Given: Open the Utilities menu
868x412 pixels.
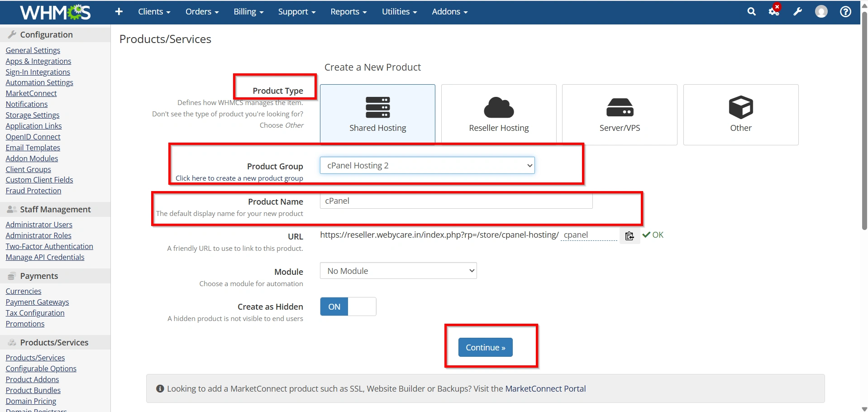Looking at the screenshot, I should click(x=399, y=12).
